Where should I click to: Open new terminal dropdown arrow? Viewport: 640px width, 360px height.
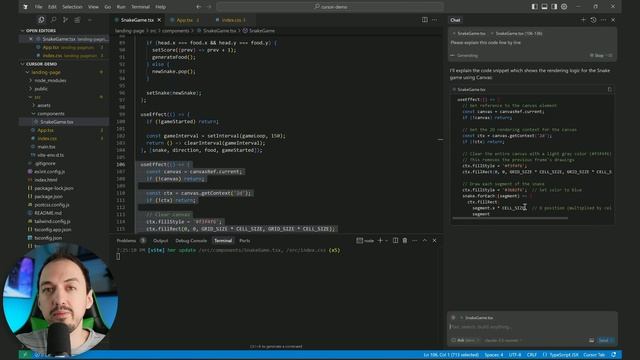click(386, 240)
